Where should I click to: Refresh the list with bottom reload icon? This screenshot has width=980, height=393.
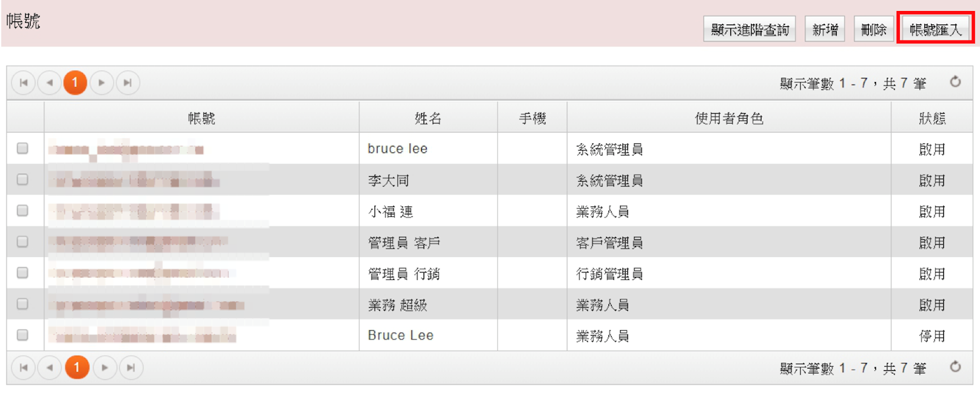pos(955,367)
